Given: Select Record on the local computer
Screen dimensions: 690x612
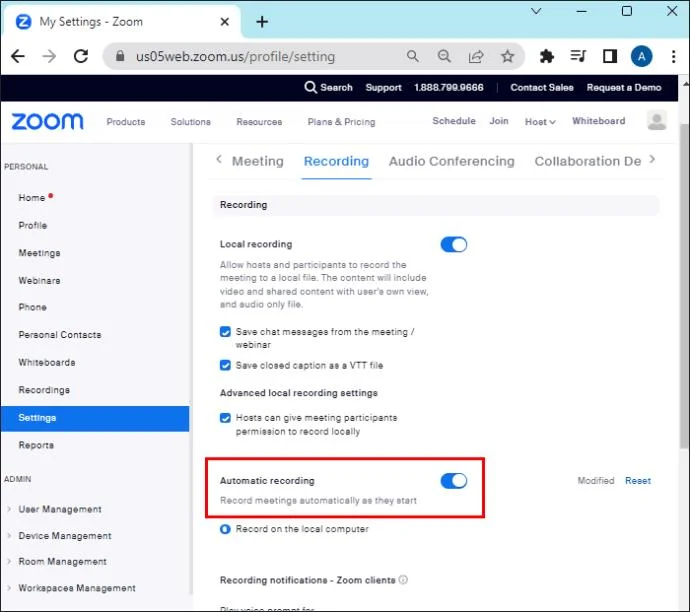Looking at the screenshot, I should click(x=225, y=529).
